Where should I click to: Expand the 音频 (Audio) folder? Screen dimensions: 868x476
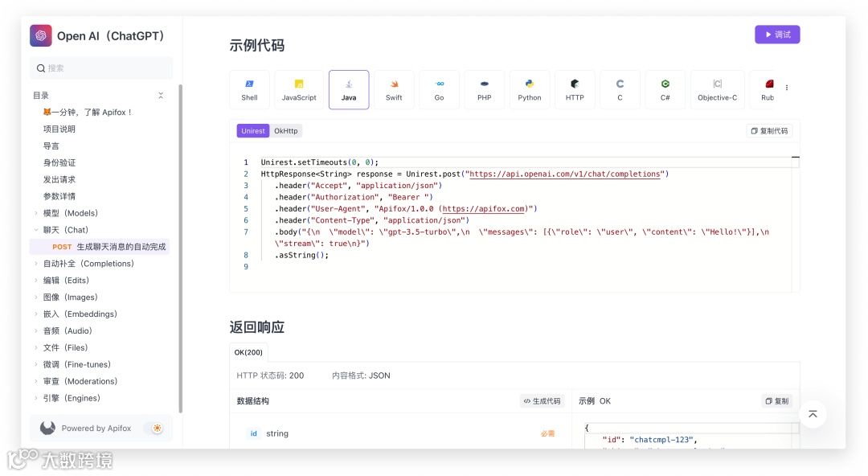(x=36, y=330)
